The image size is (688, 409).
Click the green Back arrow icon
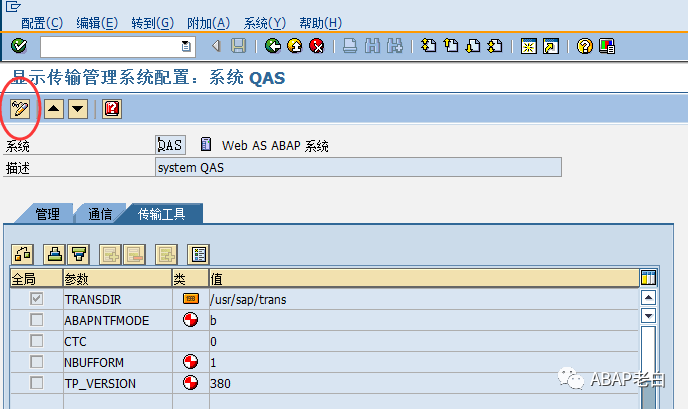pos(272,46)
